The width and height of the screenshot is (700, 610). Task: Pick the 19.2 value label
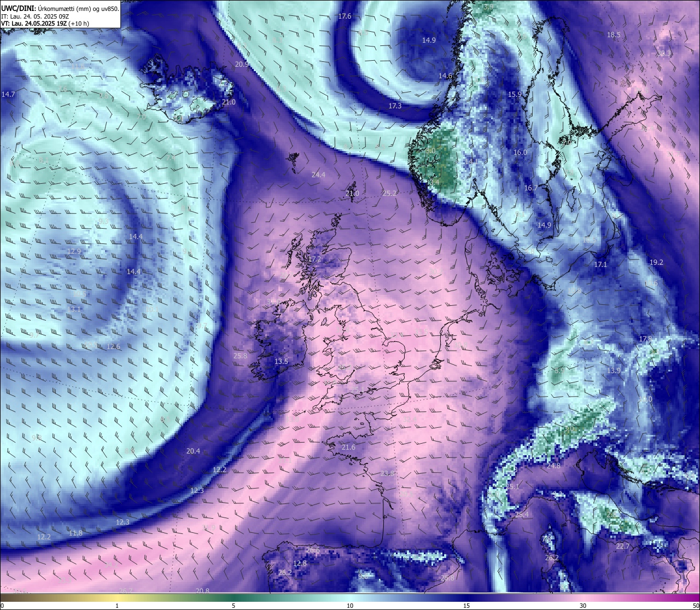(x=656, y=263)
